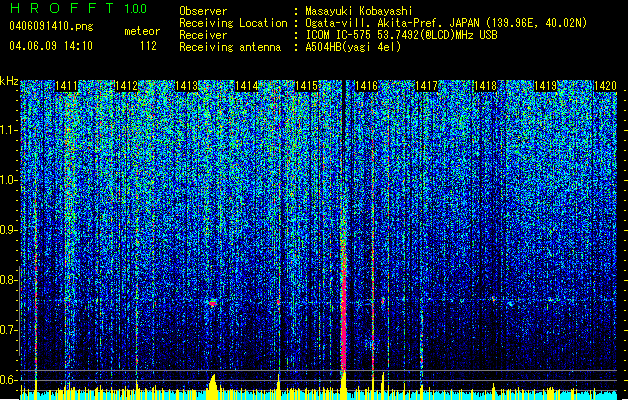Click the Ogata-vill. Akita-Pref. JAPAN location text
Image resolution: width=629 pixels, height=400 pixels.
(x=392, y=23)
